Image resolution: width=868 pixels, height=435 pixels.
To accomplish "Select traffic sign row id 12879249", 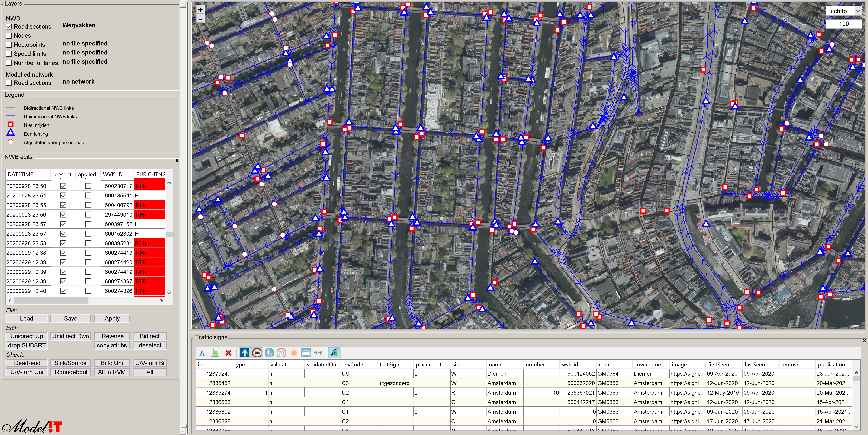I will [524, 374].
